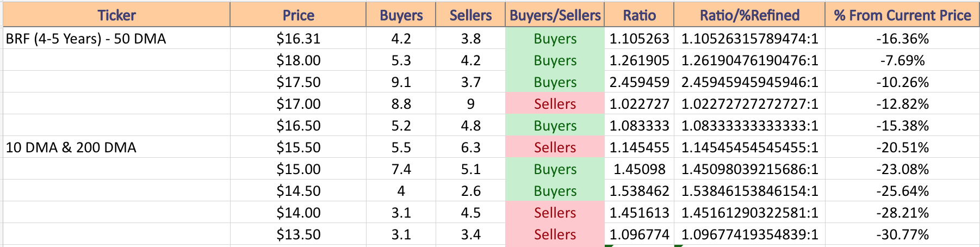Click the -30.77% cell
The height and width of the screenshot is (247, 980).
tap(902, 234)
